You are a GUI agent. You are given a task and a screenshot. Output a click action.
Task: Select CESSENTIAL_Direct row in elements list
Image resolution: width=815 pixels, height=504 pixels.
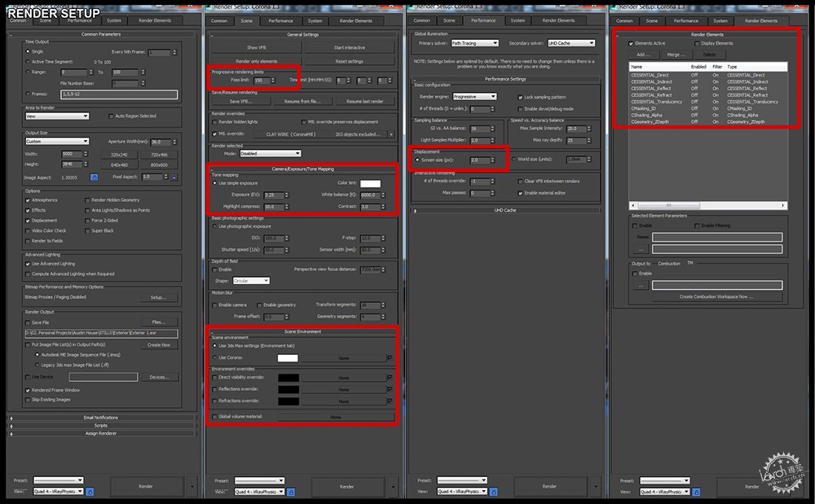pos(707,75)
